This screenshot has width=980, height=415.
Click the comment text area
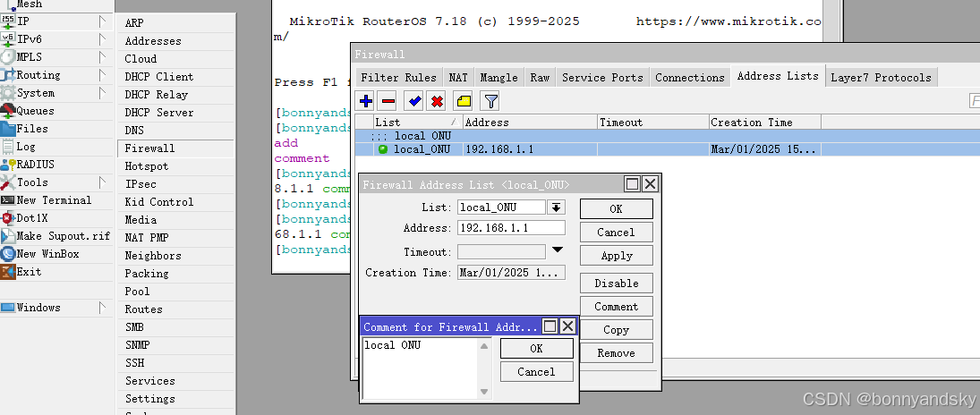(x=420, y=368)
